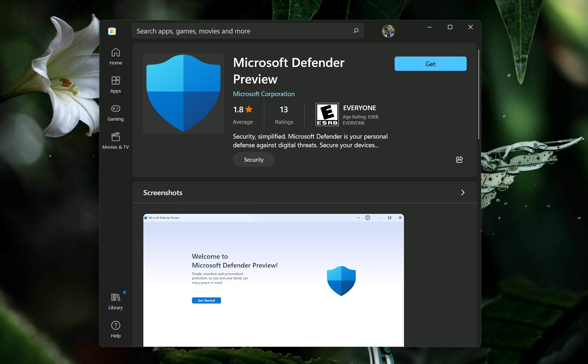Open the Home section in the sidebar
This screenshot has width=588, height=364.
[x=115, y=56]
